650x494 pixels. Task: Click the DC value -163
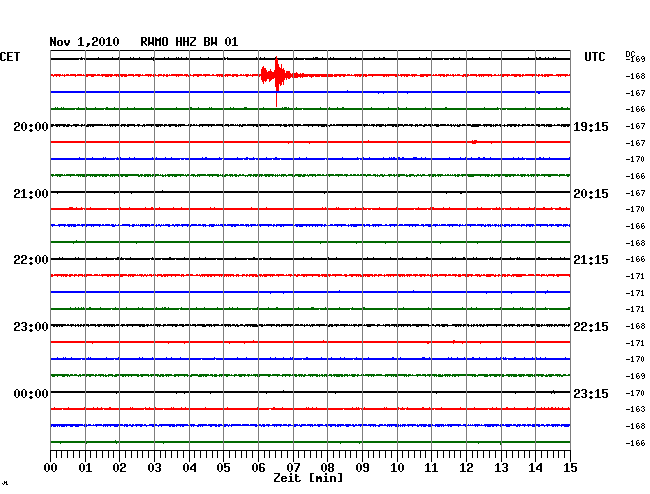(635, 409)
